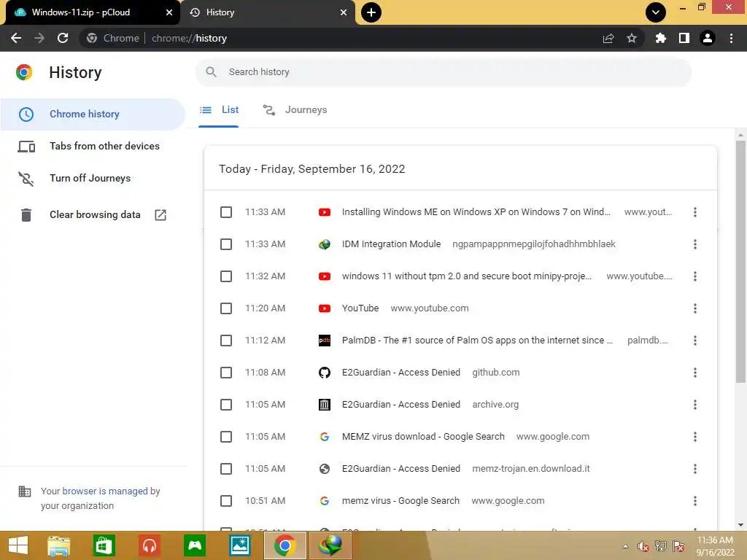This screenshot has height=560, width=747.
Task: Bookmark this tab with the star icon
Action: click(x=632, y=38)
